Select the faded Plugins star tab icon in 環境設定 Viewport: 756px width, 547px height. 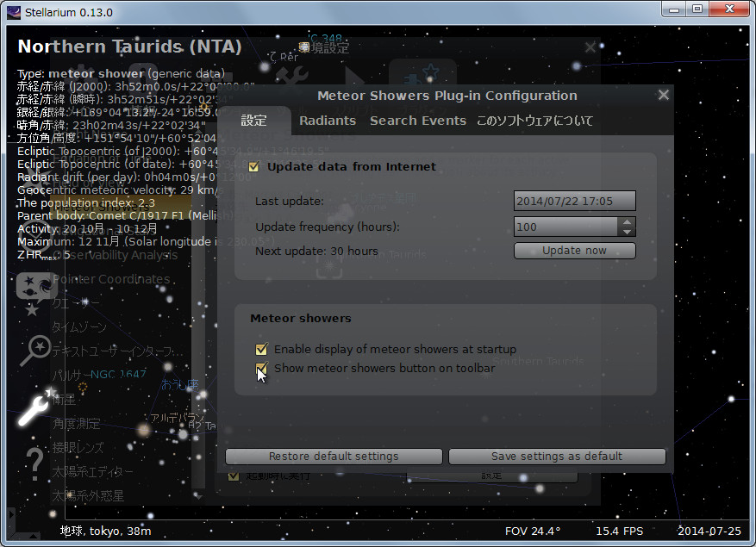click(423, 75)
